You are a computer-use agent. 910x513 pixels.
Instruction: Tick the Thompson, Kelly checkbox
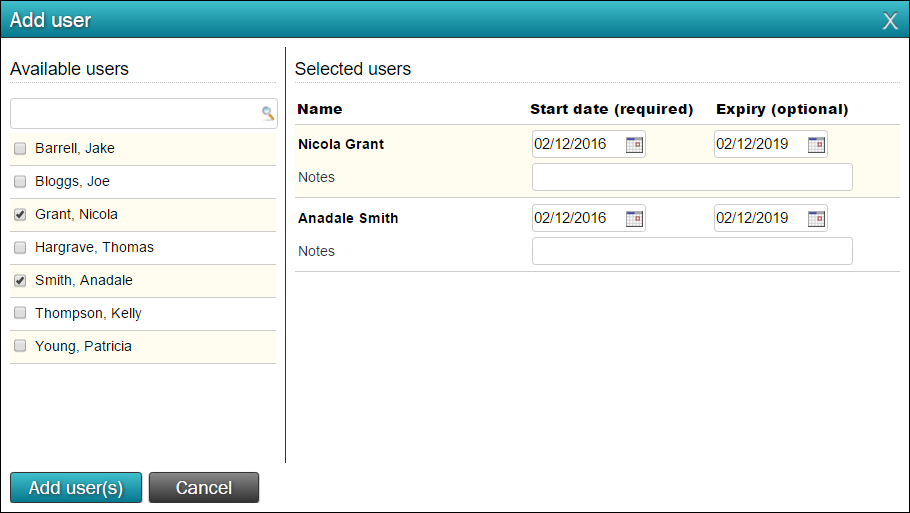click(20, 313)
